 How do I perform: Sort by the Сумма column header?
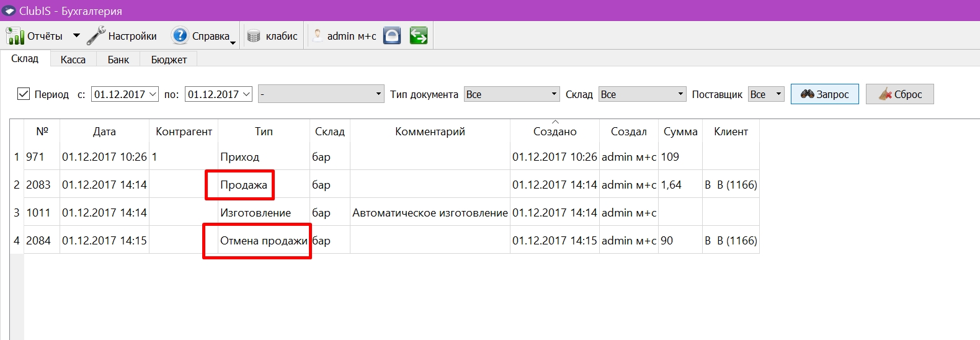tap(680, 132)
